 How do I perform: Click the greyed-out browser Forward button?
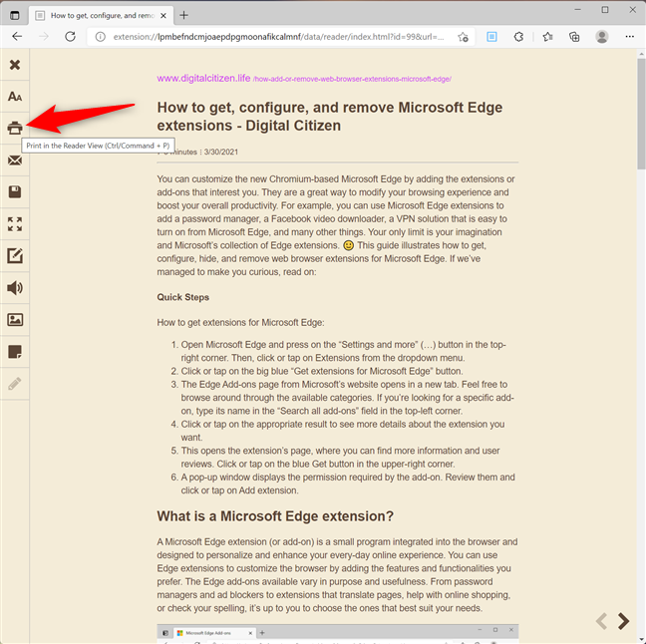click(44, 37)
